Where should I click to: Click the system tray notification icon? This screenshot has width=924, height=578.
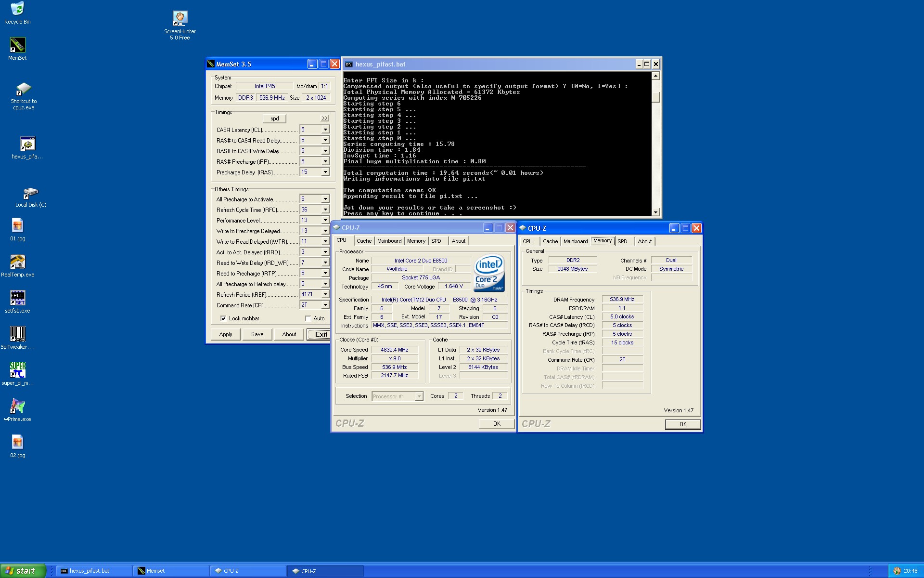pos(897,571)
